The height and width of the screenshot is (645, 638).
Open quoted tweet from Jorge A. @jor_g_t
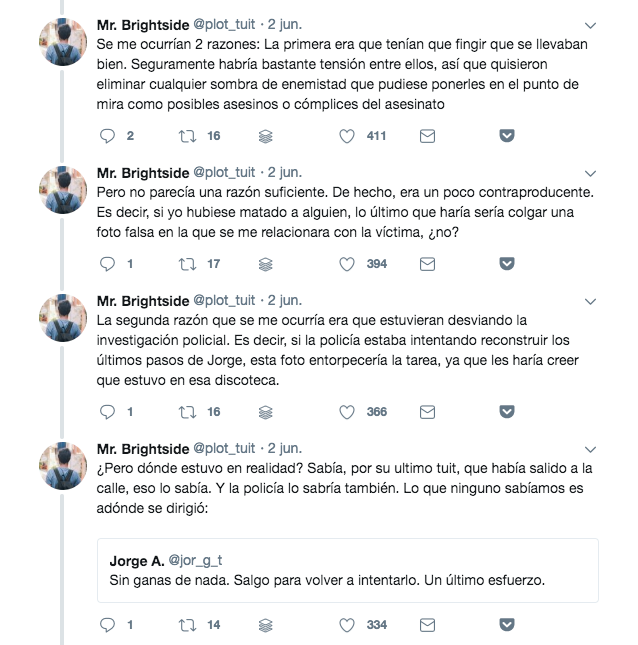(348, 571)
